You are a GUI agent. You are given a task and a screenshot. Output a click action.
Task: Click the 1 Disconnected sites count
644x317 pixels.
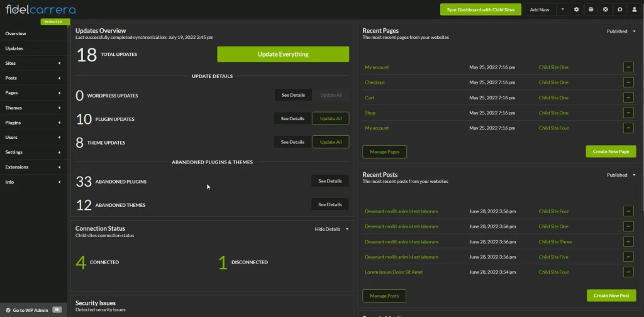pos(243,262)
